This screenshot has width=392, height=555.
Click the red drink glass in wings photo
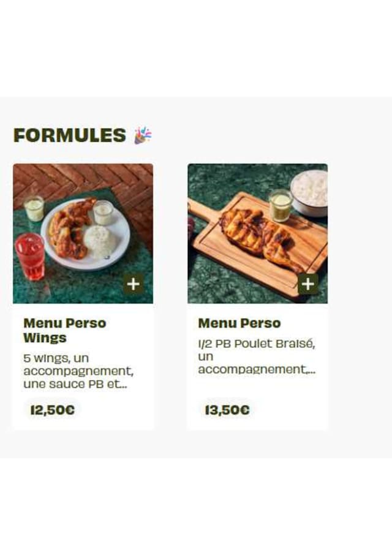coord(29,255)
